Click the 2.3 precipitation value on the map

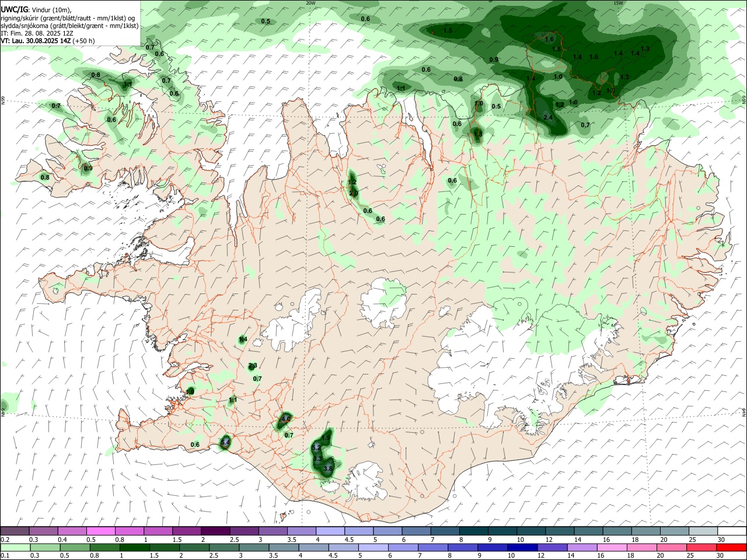tap(253, 366)
